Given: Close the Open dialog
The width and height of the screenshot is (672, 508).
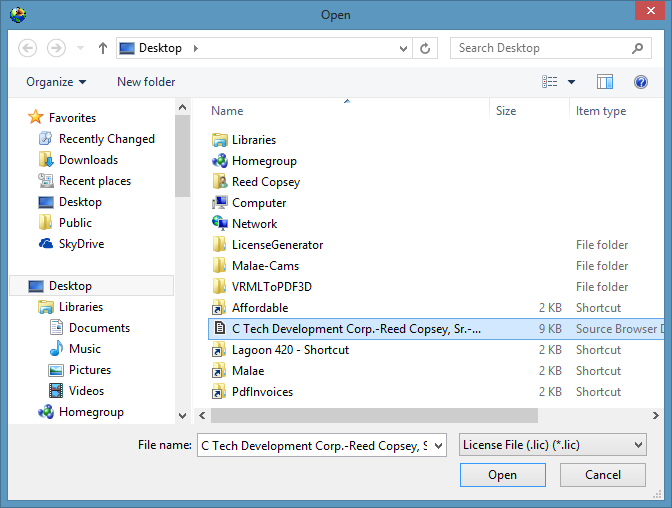Looking at the screenshot, I should click(650, 10).
